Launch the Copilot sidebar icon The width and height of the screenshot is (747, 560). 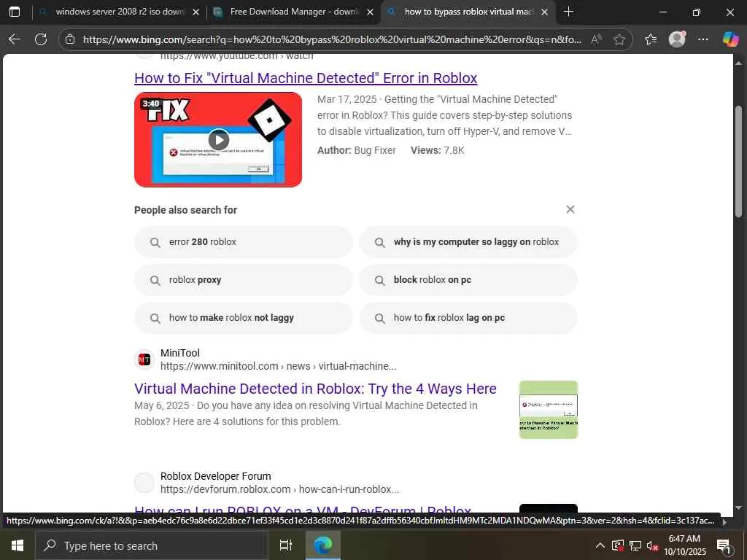click(730, 39)
